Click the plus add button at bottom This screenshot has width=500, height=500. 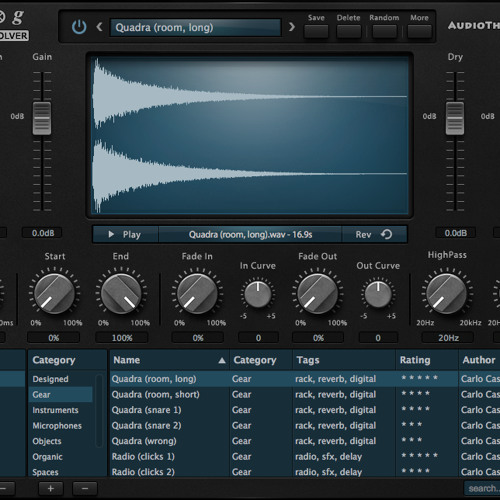point(51,489)
